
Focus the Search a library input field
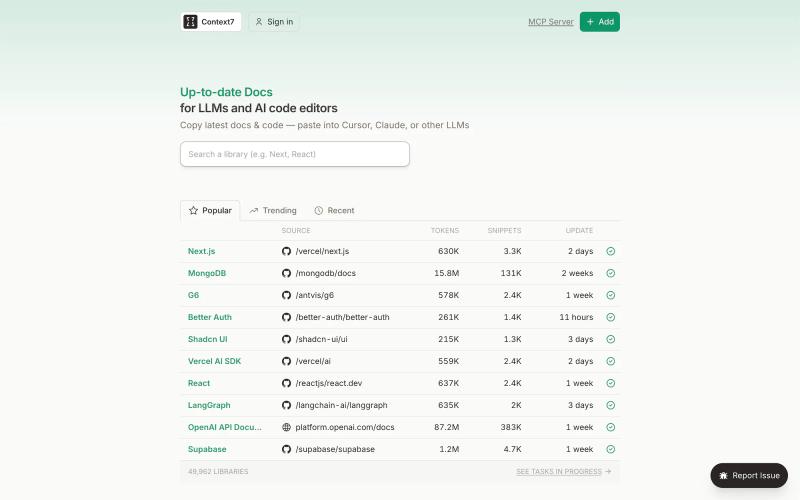coord(295,154)
